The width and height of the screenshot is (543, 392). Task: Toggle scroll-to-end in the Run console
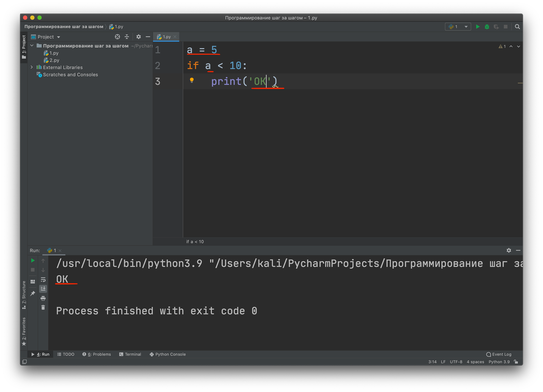(x=43, y=289)
